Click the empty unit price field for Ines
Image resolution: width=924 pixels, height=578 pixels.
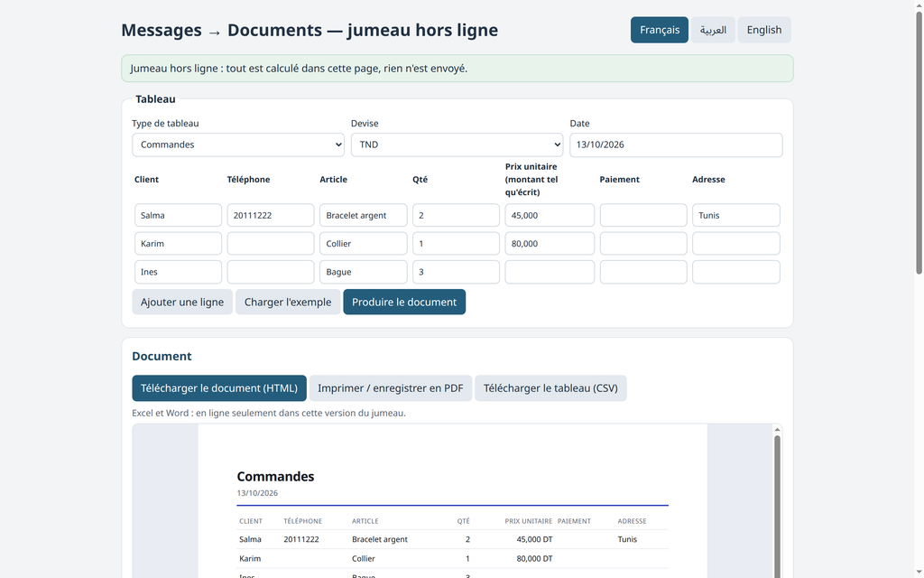click(x=550, y=272)
